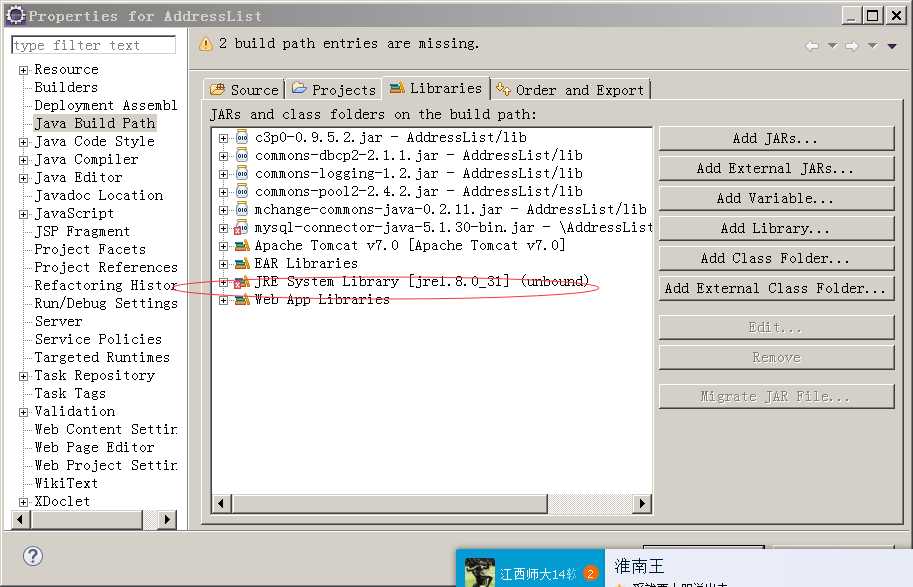Click the JRE System Library error icon
The height and width of the screenshot is (587, 913).
[242, 282]
